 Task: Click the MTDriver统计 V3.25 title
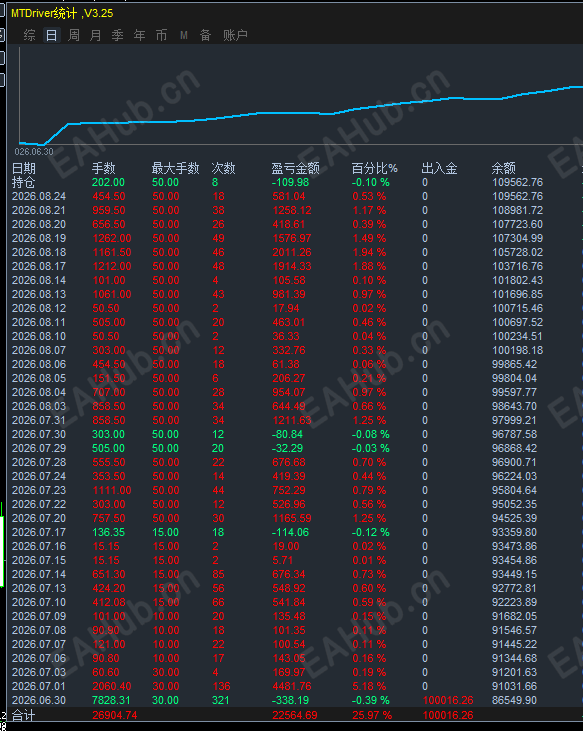click(62, 13)
